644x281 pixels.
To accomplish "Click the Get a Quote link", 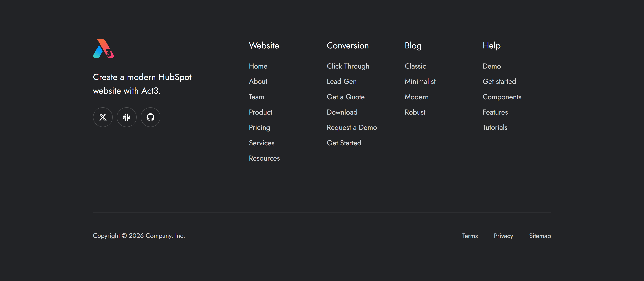I will [x=346, y=97].
